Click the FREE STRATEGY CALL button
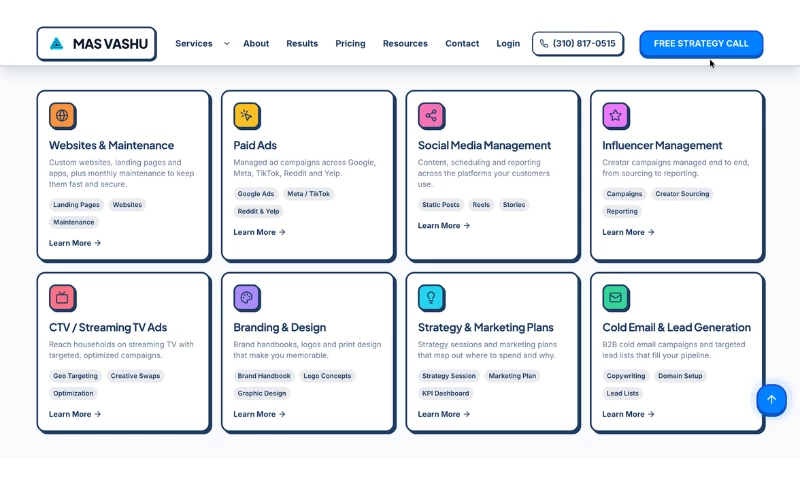This screenshot has height=480, width=800. [x=701, y=44]
